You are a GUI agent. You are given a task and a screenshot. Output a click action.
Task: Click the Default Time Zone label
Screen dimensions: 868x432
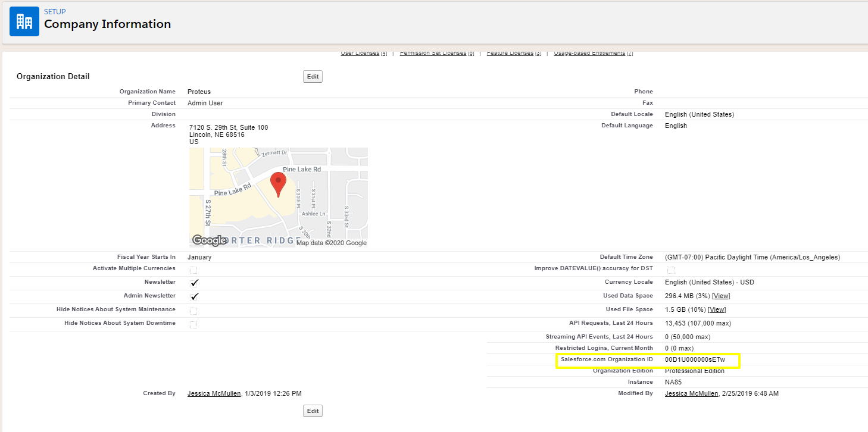[x=626, y=257]
